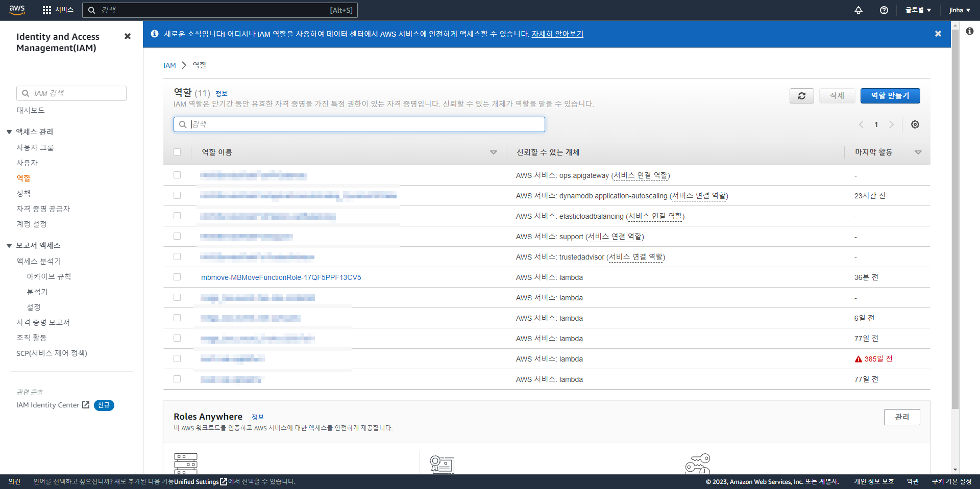Screen dimensions: 980x489
Task: Open the jinha account dropdown
Action: coord(960,10)
